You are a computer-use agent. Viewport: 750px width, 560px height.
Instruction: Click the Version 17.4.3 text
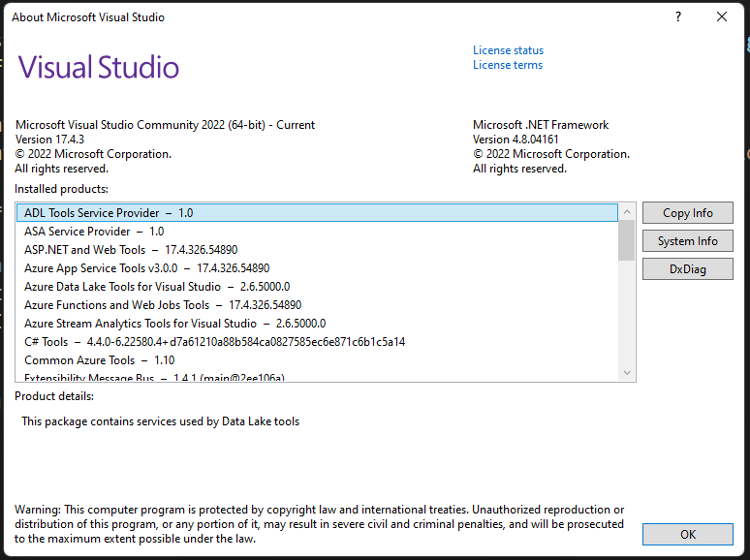pyautogui.click(x=49, y=140)
